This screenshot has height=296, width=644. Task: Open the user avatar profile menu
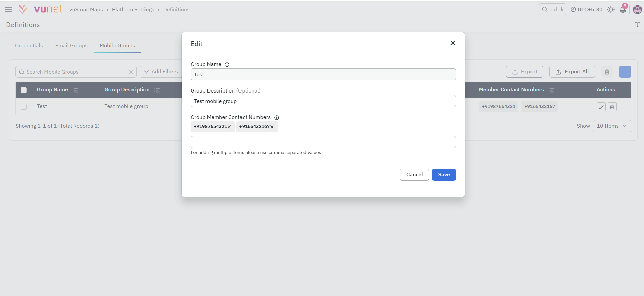point(637,9)
